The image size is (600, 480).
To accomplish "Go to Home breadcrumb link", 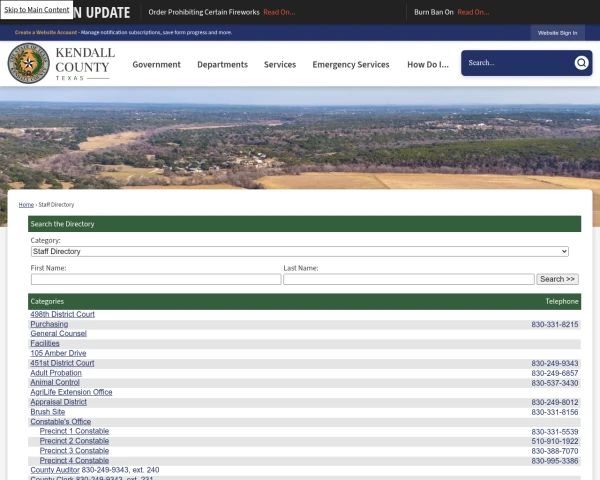I will tap(26, 204).
